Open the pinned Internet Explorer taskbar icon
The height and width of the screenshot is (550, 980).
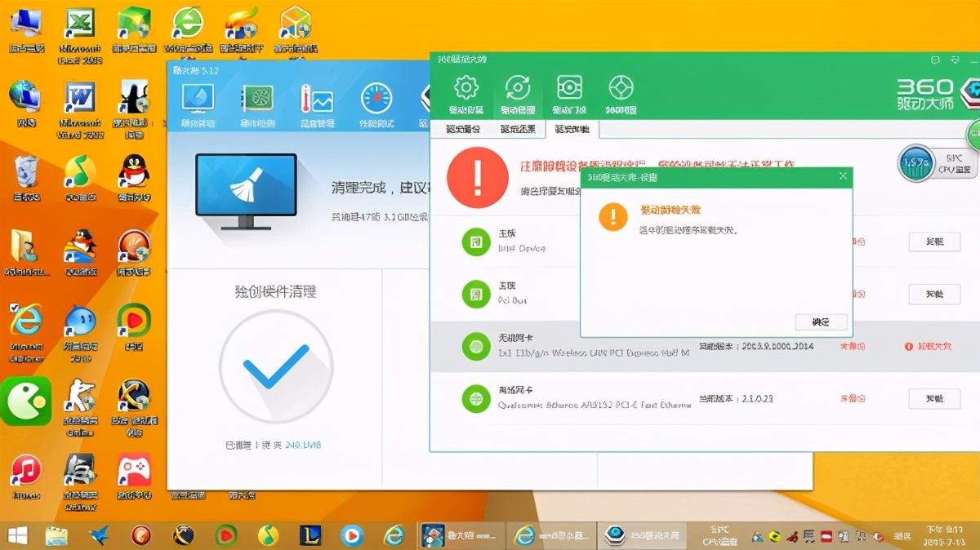coord(394,535)
